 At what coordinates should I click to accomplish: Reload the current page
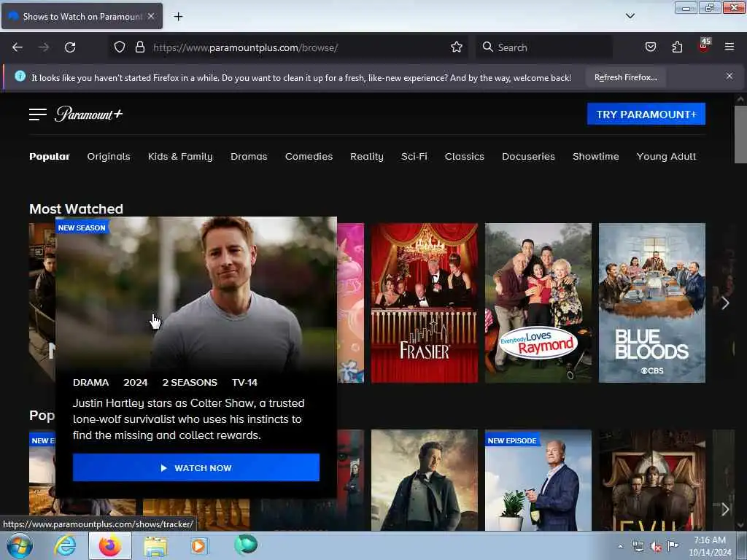coord(70,47)
